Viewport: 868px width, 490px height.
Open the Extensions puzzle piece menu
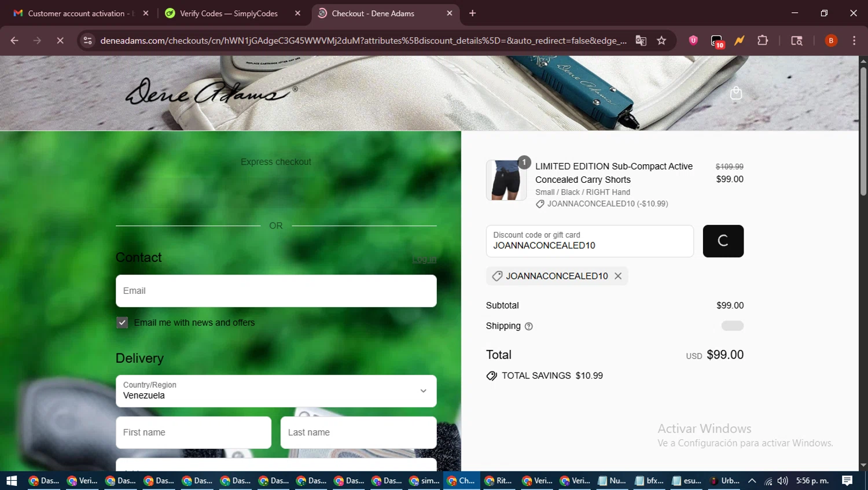coord(763,40)
